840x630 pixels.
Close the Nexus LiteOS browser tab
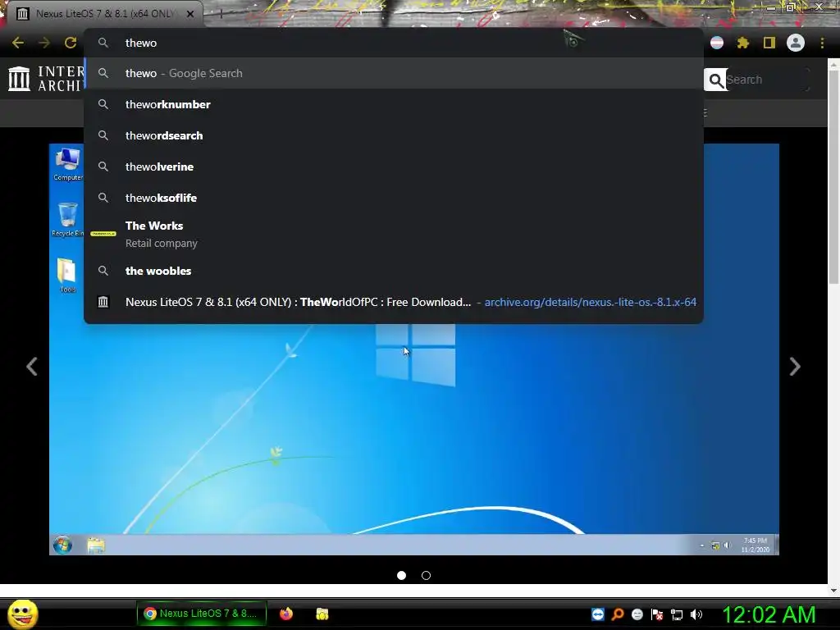(189, 14)
